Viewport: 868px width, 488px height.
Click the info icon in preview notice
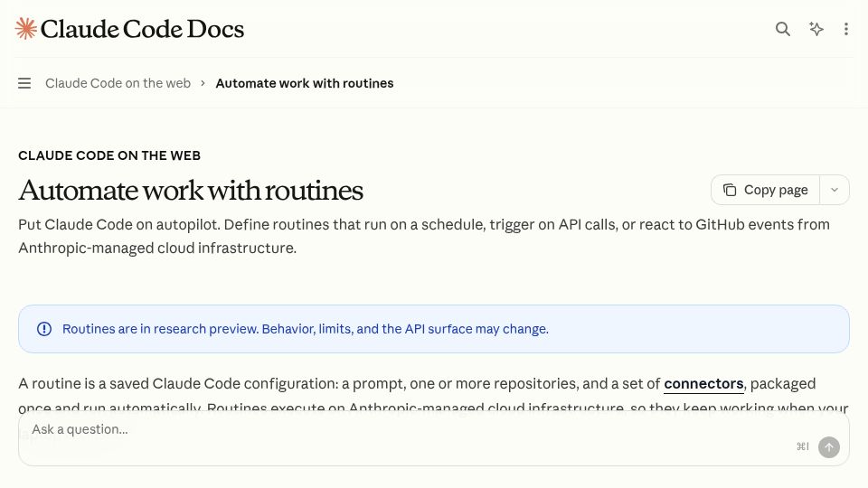click(x=44, y=329)
